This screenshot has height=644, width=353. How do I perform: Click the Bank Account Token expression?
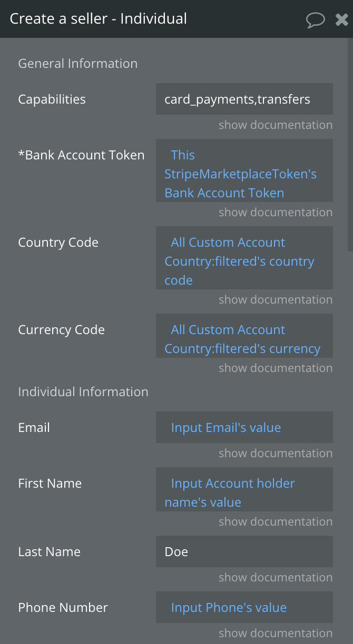[x=244, y=170]
